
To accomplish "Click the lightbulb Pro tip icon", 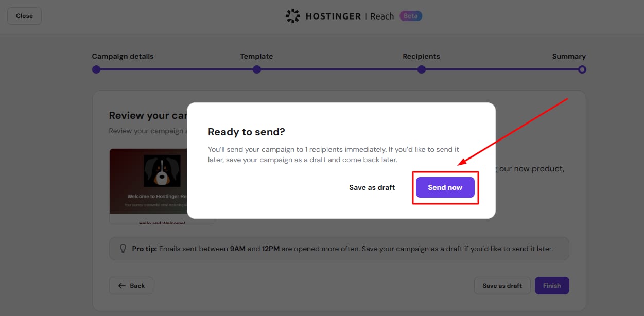I will click(123, 249).
